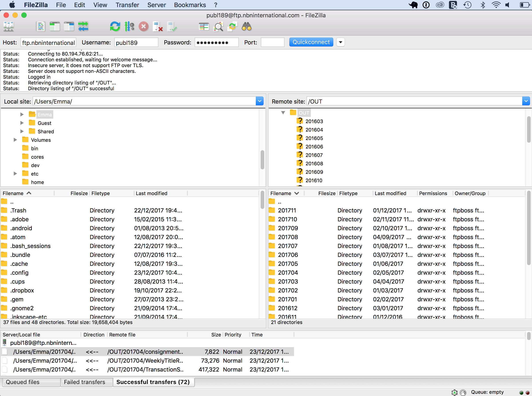This screenshot has height=396, width=532.
Task: Click the Quickconnect button
Action: pos(311,42)
